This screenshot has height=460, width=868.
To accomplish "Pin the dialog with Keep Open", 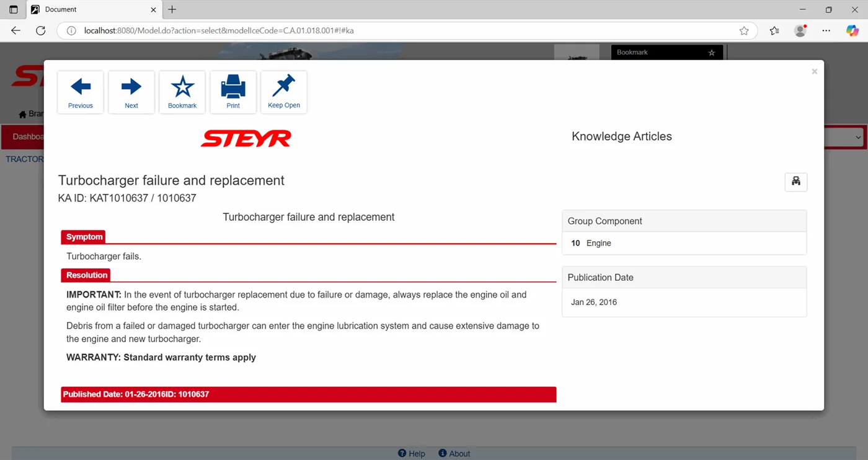I will coord(284,92).
